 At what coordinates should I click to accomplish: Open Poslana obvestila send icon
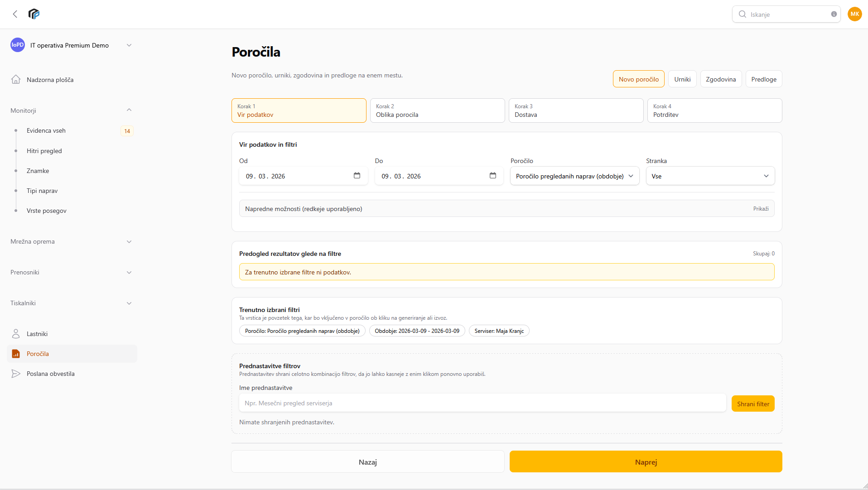[x=16, y=374]
